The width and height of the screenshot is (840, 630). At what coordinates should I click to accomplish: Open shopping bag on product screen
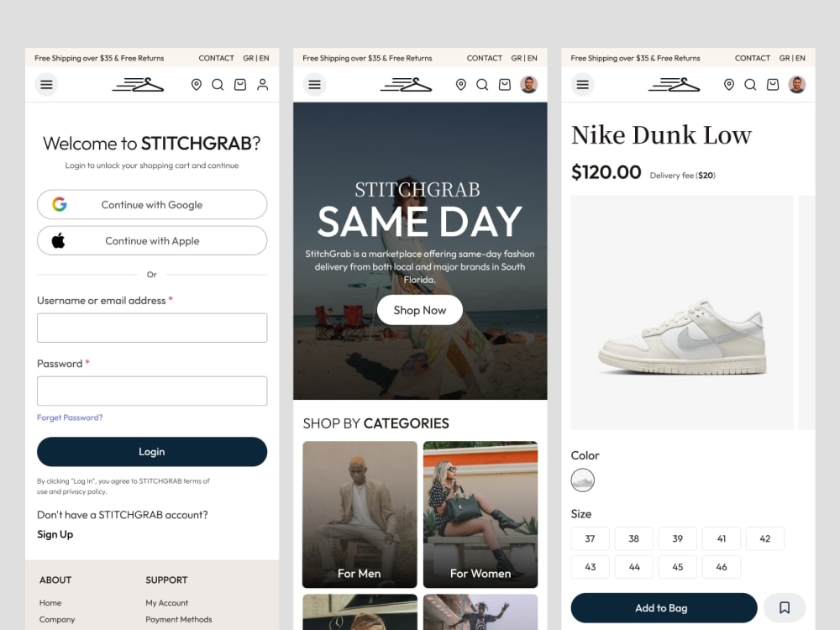pos(773,85)
